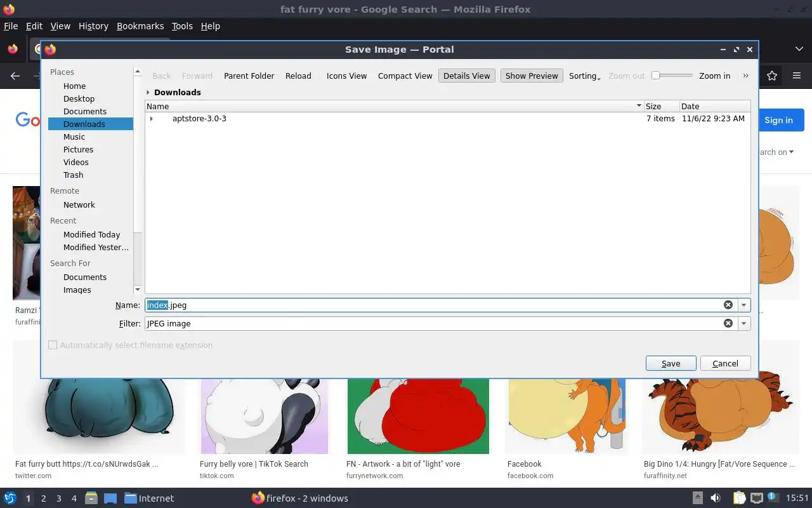The image size is (812, 508).
Task: Switch to Icons View
Action: (346, 76)
